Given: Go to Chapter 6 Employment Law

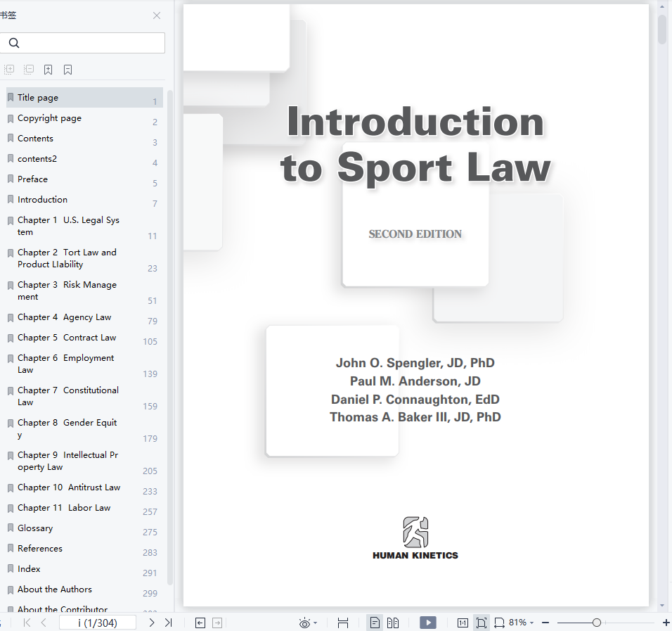Looking at the screenshot, I should (84, 364).
